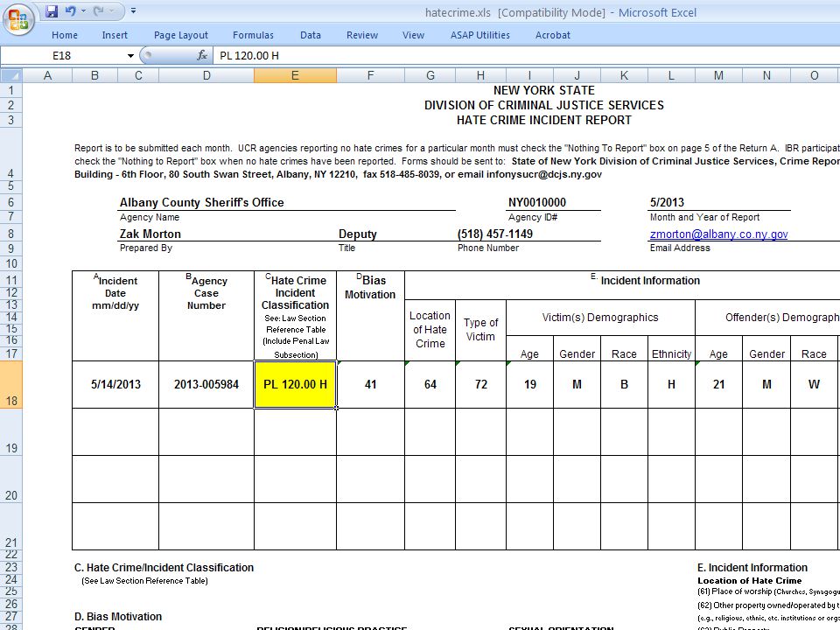Expand the Undo history dropdown arrow
The height and width of the screenshot is (630, 840).
pos(84,11)
